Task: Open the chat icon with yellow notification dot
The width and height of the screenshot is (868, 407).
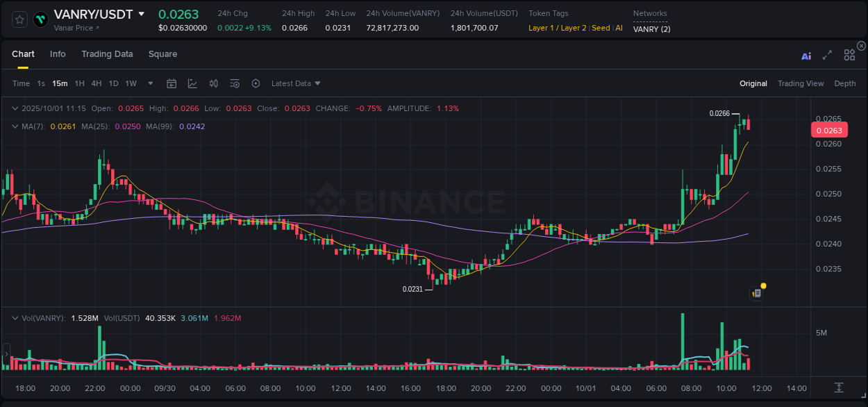Action: (x=756, y=292)
